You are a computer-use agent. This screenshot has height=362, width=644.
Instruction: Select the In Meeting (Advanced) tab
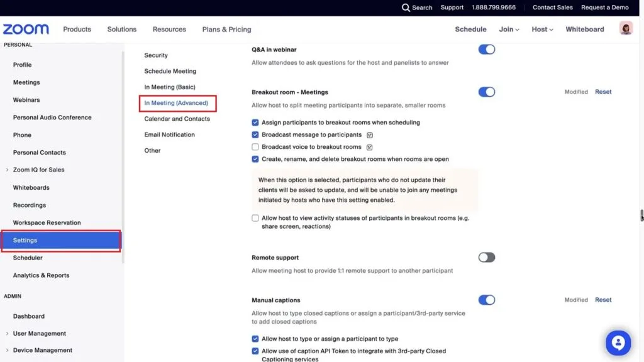pos(176,103)
